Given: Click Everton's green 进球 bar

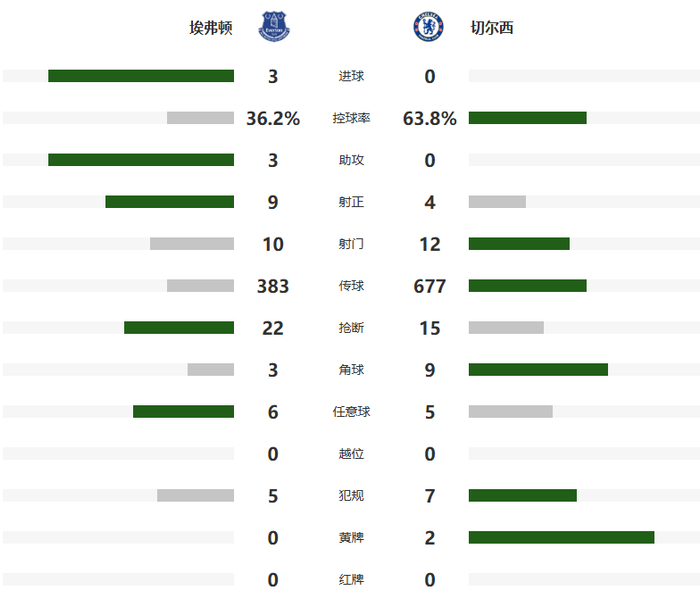Looking at the screenshot, I should pos(141,76).
